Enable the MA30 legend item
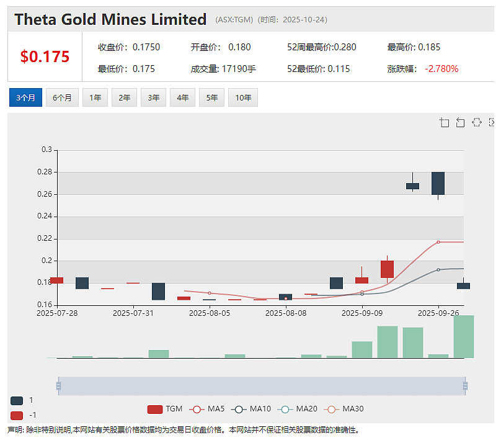Image resolution: width=501 pixels, height=448 pixels. click(344, 409)
